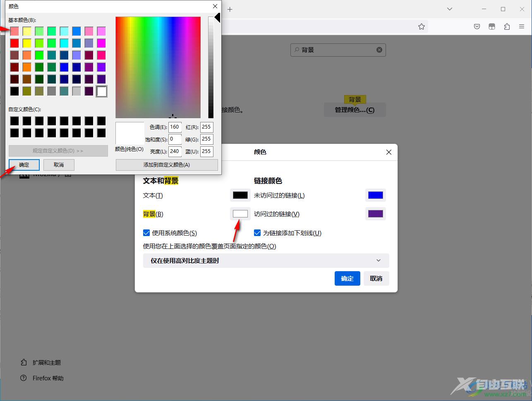Select the light gray swatch in bottom row
The width and height of the screenshot is (532, 401).
pos(77,91)
